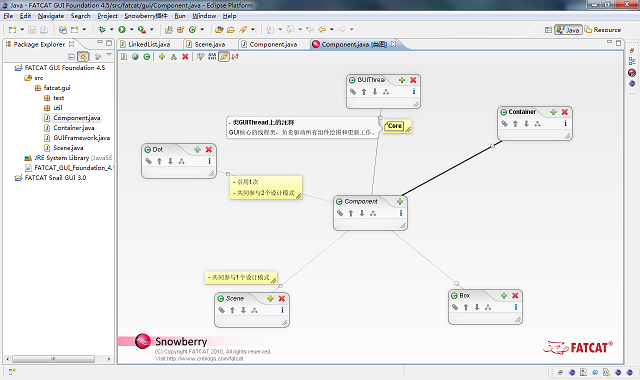Open the Debug dropdown arrow

(111, 29)
